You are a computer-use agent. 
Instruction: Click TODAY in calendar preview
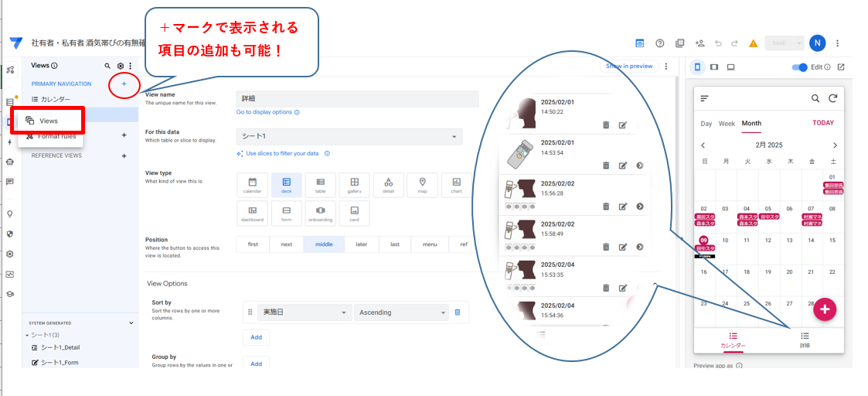[823, 123]
